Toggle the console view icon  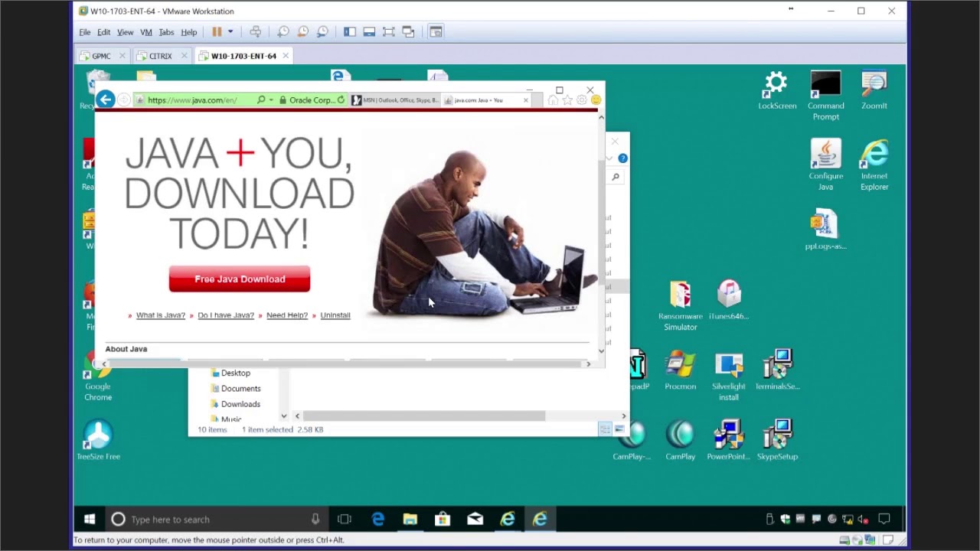(x=436, y=32)
